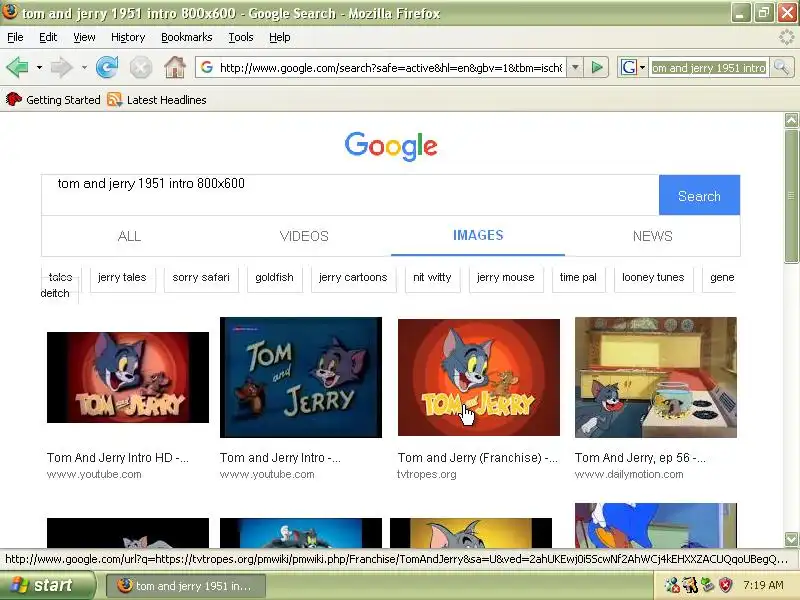
Task: Click 'Tom And Jerry, ep 56' title link
Action: (x=640, y=458)
